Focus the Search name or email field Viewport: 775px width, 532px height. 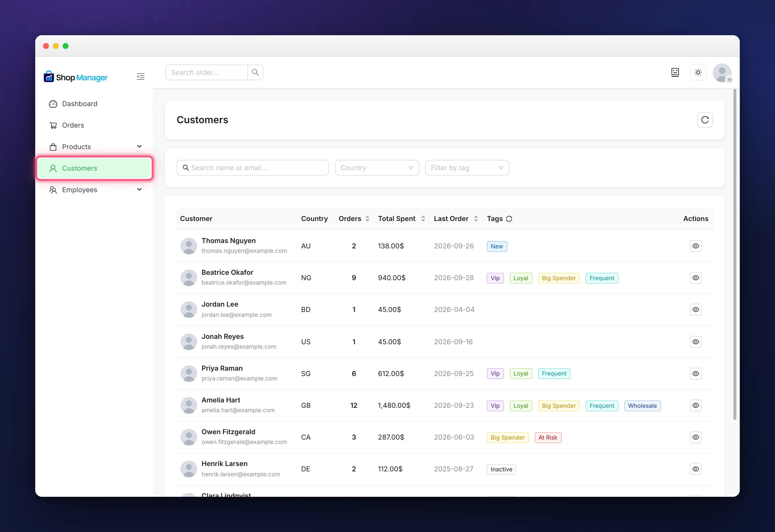click(252, 168)
